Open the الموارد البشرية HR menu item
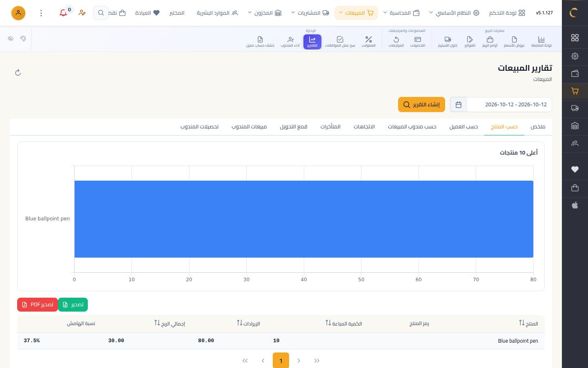The image size is (588, 368). click(217, 13)
